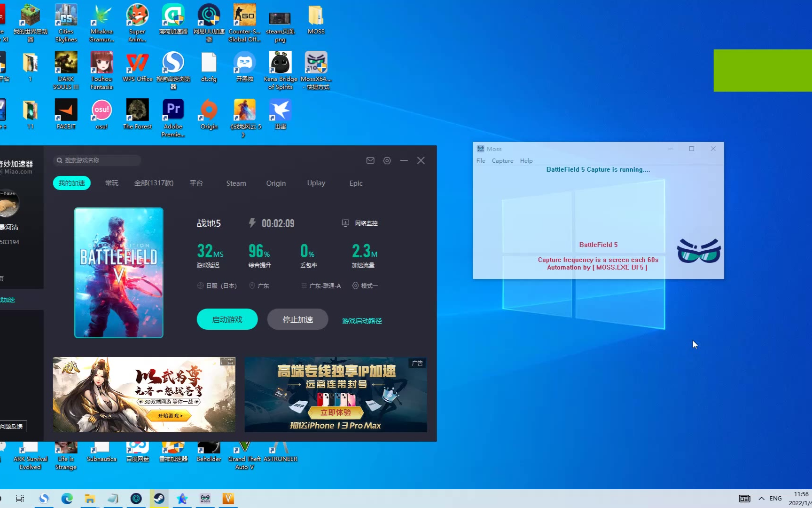Open the Origin desktop icon
This screenshot has width=812, height=508.
point(209,114)
